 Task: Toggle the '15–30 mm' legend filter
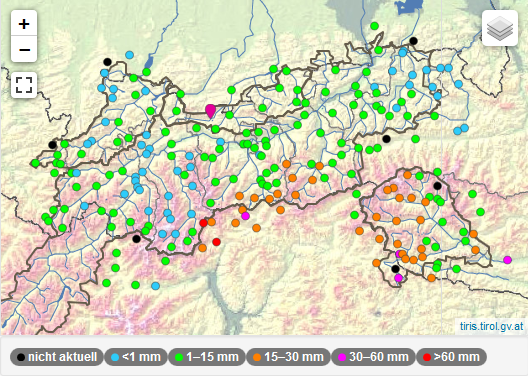tap(288, 357)
